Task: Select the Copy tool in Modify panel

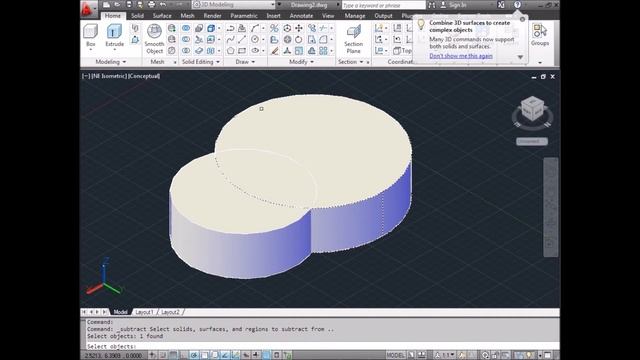Action: coord(312,28)
